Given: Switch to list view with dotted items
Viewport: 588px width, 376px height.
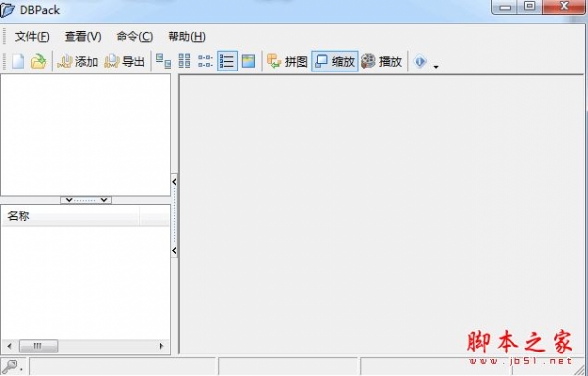Looking at the screenshot, I should point(205,61).
